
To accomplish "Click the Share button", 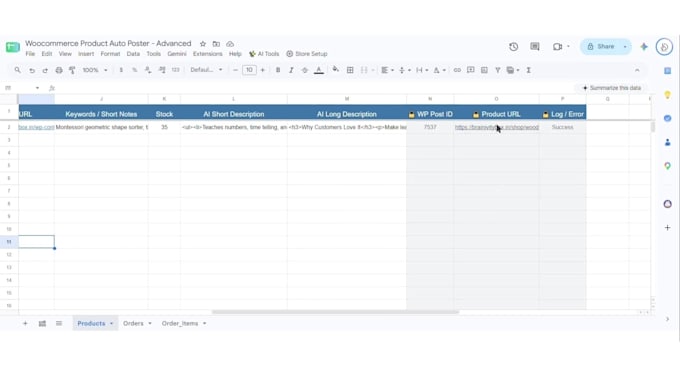I will 601,46.
